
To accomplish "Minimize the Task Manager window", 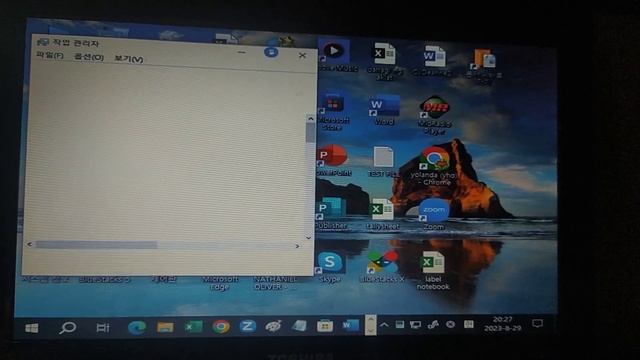I will click(242, 52).
